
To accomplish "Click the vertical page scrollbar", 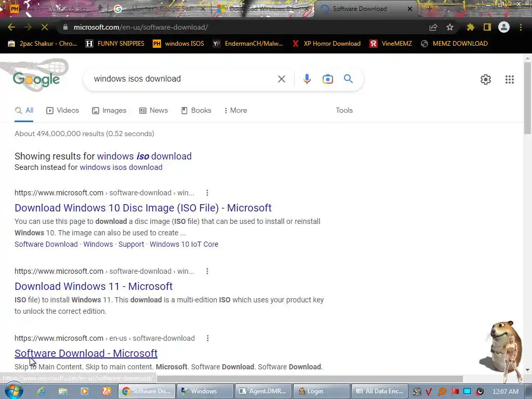I will (x=527, y=98).
